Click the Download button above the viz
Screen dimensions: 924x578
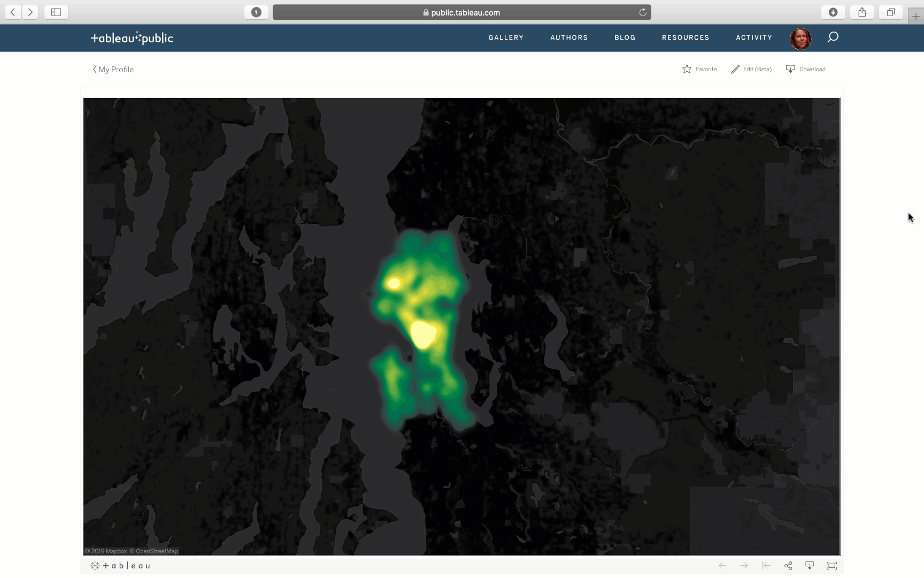(x=806, y=69)
